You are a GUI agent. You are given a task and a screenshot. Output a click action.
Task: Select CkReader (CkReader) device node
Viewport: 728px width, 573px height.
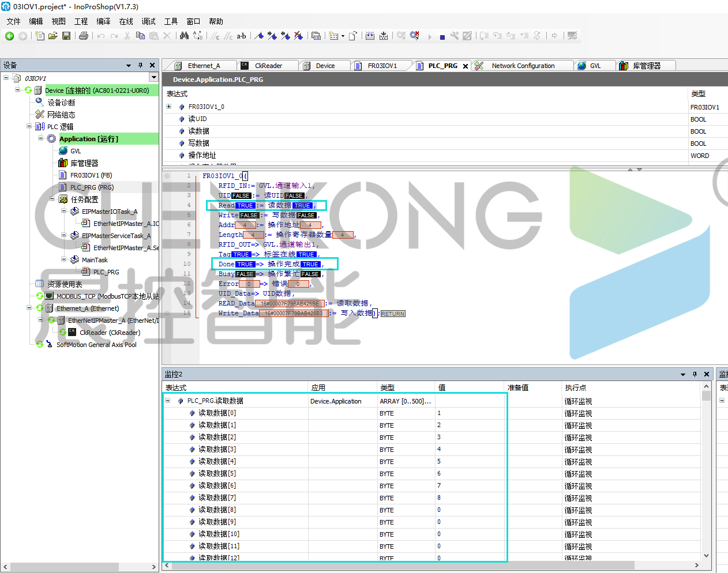(110, 333)
